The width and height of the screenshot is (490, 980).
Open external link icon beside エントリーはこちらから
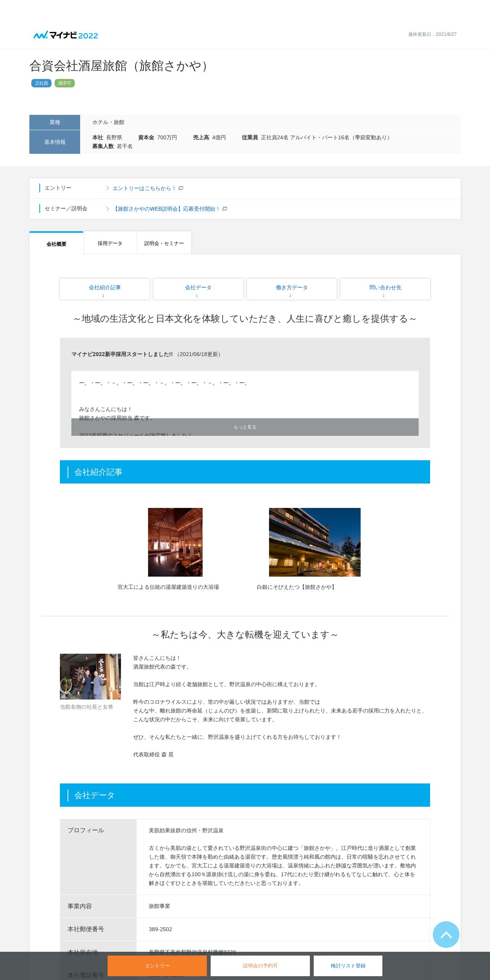click(x=181, y=188)
